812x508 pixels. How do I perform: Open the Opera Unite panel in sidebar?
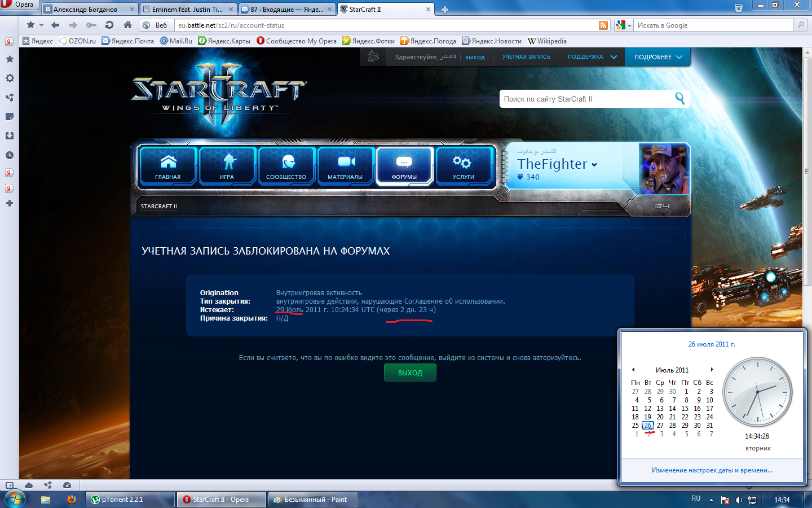pyautogui.click(x=10, y=98)
